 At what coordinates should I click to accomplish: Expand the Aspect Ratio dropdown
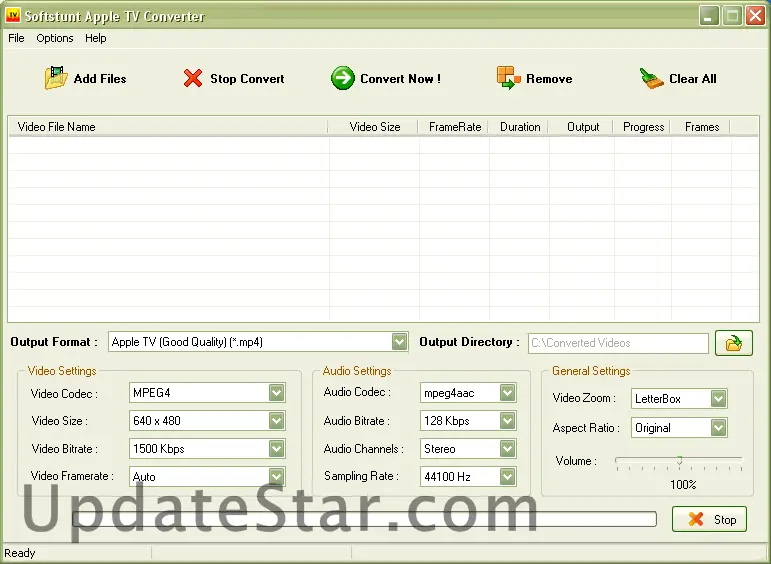tap(718, 428)
